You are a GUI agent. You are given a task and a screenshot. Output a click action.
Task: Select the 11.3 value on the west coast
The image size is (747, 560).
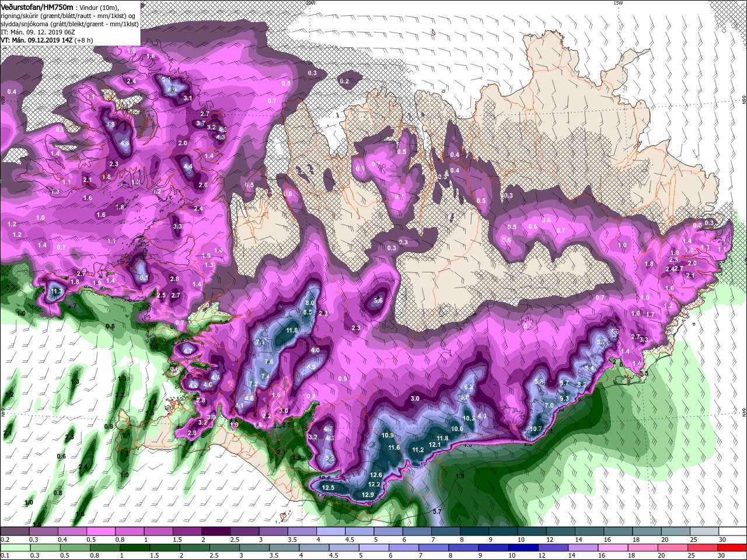coord(57,290)
